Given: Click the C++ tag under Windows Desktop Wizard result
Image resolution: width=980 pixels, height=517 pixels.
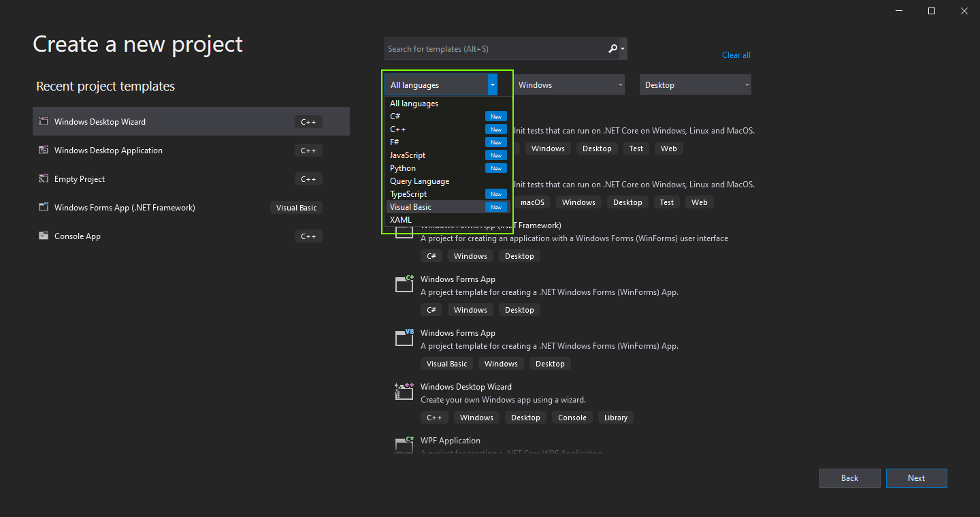Looking at the screenshot, I should (x=434, y=418).
